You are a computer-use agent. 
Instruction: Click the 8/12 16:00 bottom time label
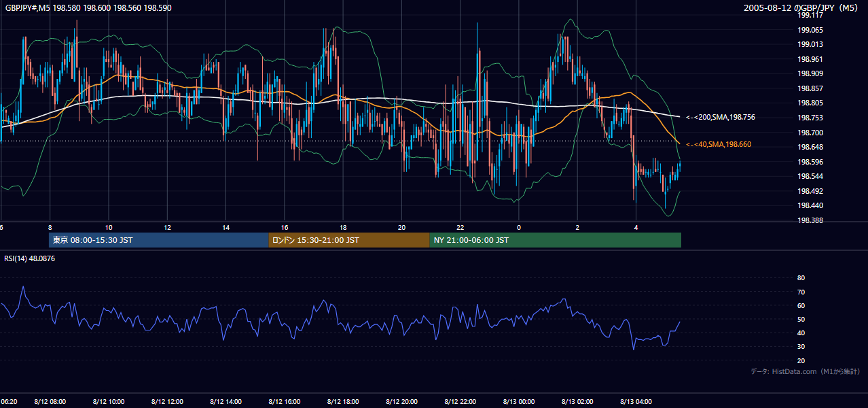285,402
